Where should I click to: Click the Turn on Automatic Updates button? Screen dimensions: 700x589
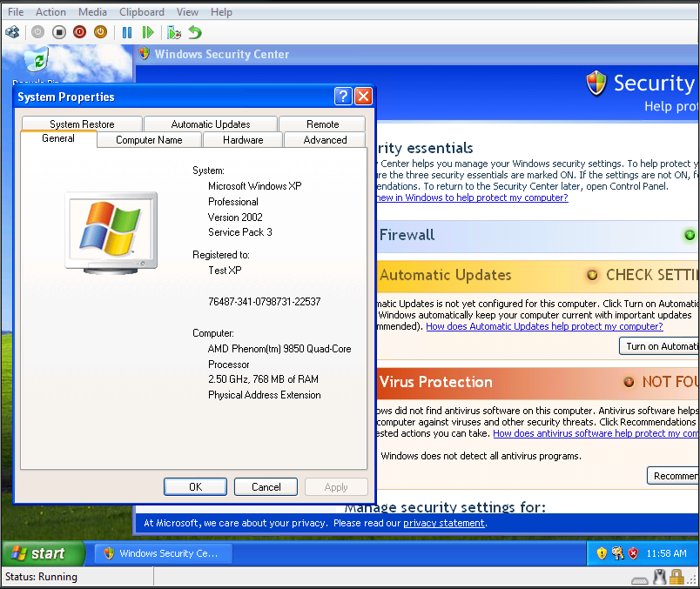pos(659,346)
